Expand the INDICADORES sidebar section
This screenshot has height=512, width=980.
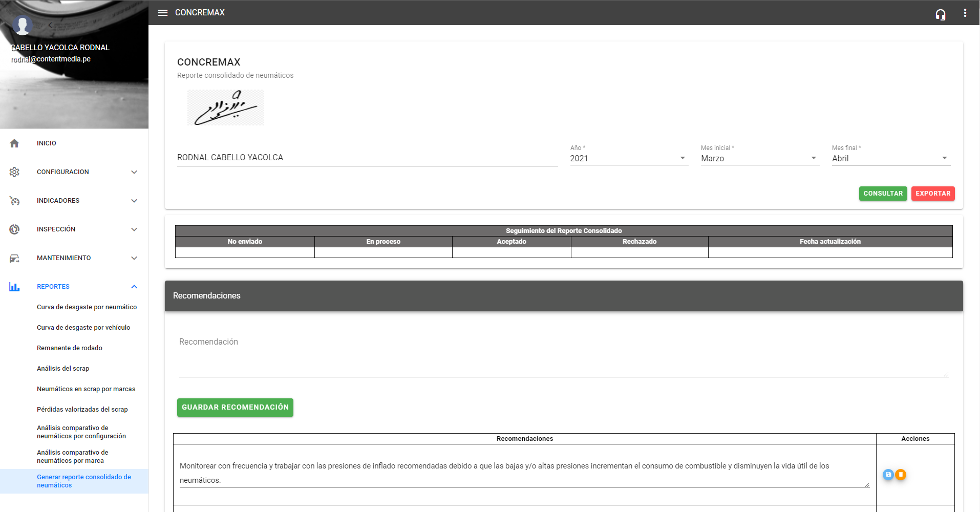pyautogui.click(x=74, y=201)
